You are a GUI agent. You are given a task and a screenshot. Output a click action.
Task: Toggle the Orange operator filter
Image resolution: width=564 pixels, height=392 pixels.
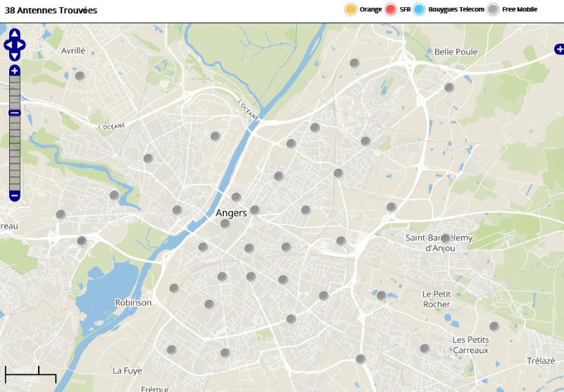[x=350, y=9]
